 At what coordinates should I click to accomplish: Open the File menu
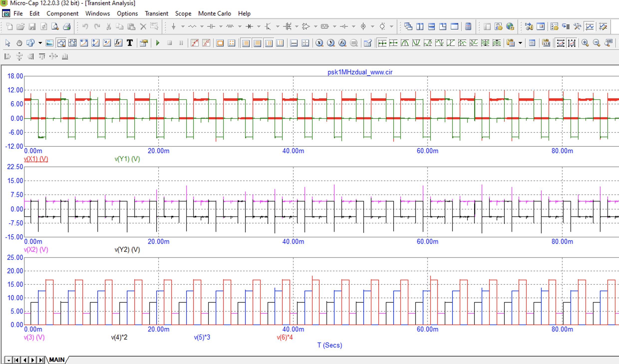pyautogui.click(x=18, y=13)
